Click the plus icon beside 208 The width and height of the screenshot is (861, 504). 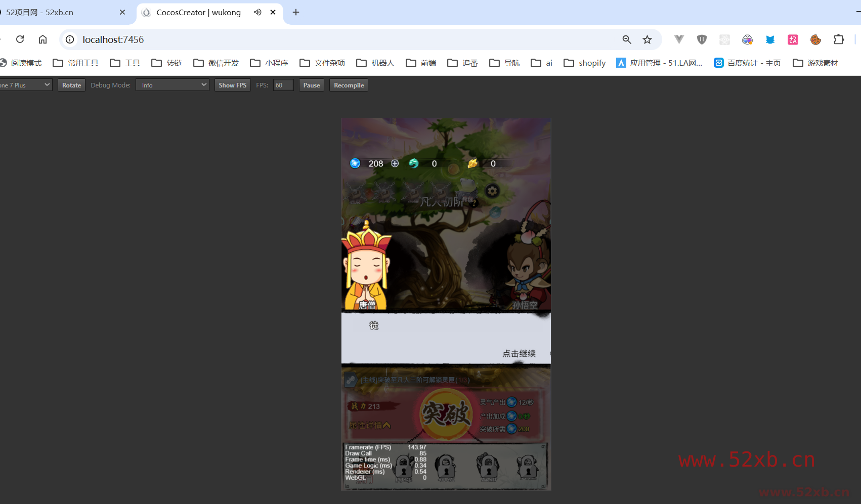[395, 163]
